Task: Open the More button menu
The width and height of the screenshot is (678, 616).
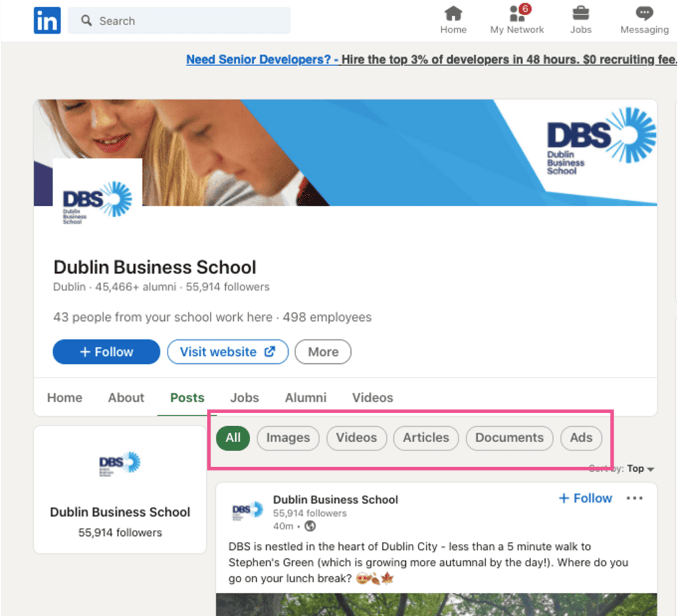Action: click(323, 351)
